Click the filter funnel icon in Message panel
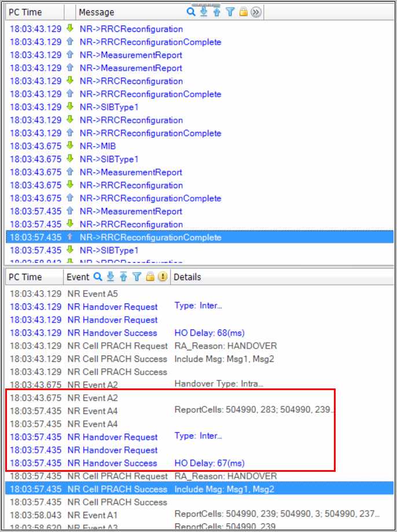The image size is (397, 532). pos(230,12)
